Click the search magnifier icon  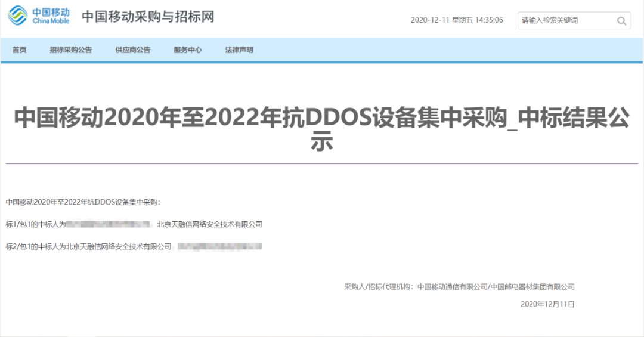(621, 20)
